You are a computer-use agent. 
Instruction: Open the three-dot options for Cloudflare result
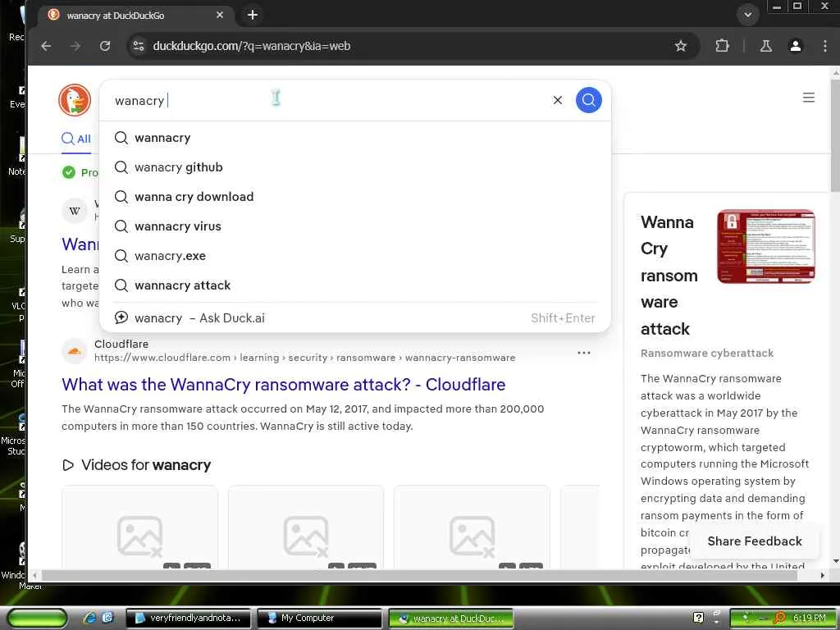pyautogui.click(x=584, y=353)
